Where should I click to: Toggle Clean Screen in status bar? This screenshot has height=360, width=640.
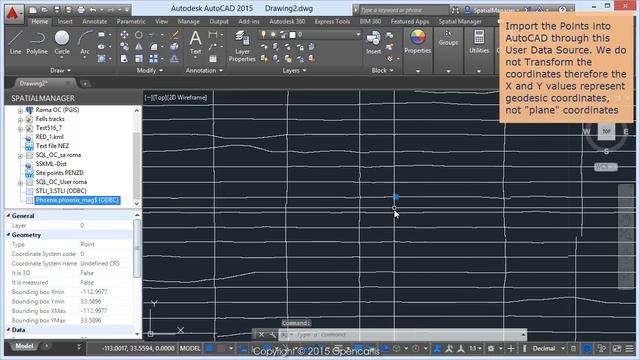pyautogui.click(x=617, y=349)
